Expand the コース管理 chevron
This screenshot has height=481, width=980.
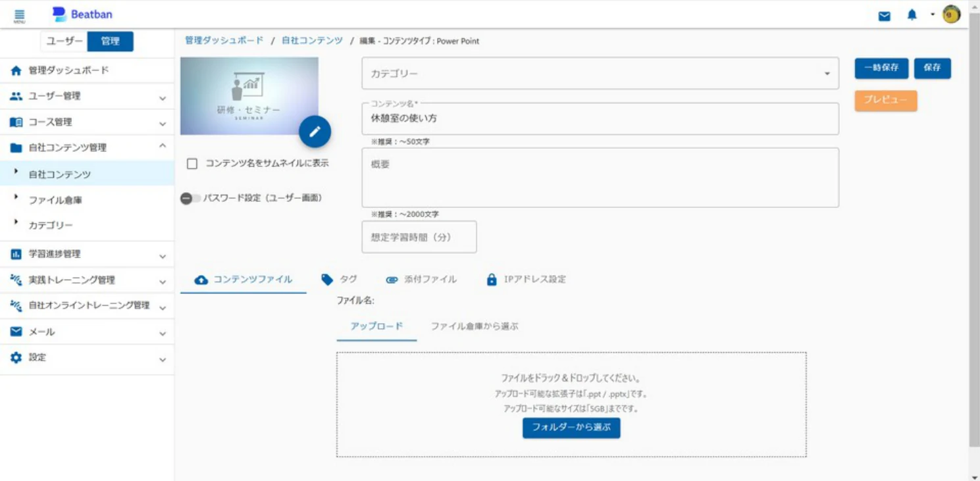click(163, 124)
